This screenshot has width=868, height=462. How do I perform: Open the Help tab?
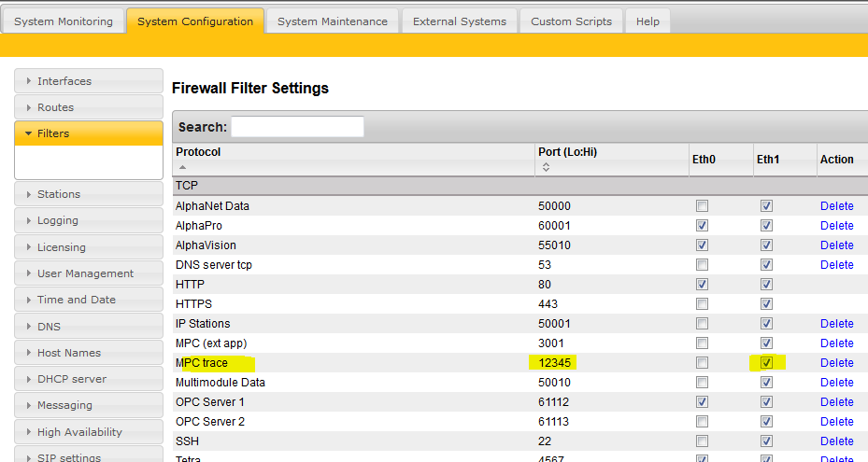click(x=647, y=21)
